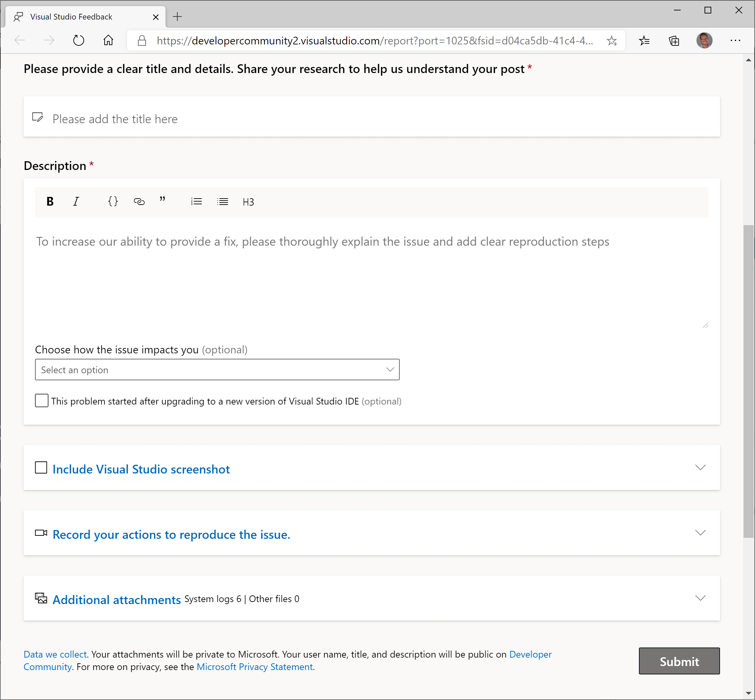
Task: Check the problem started after upgrading box
Action: pos(42,401)
